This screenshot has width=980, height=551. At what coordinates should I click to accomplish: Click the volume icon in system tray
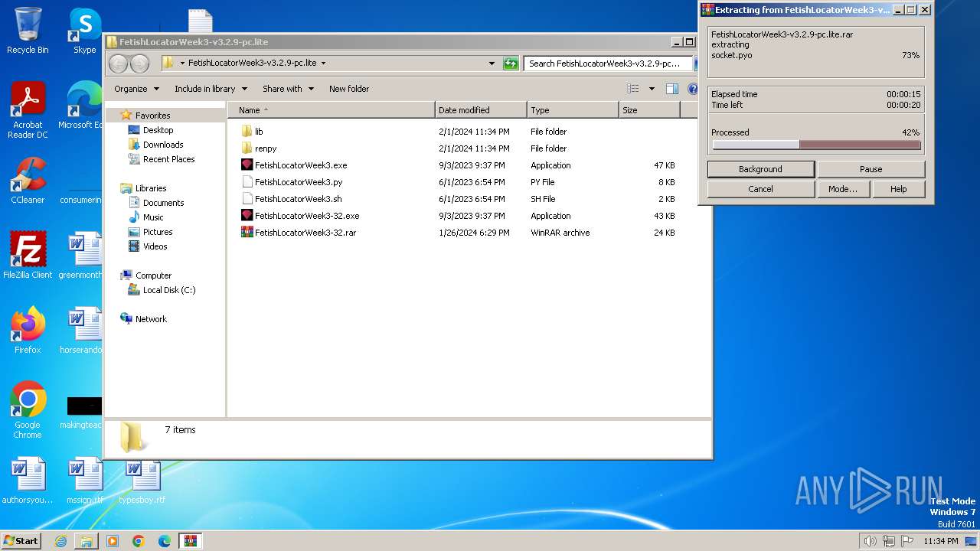pos(870,541)
